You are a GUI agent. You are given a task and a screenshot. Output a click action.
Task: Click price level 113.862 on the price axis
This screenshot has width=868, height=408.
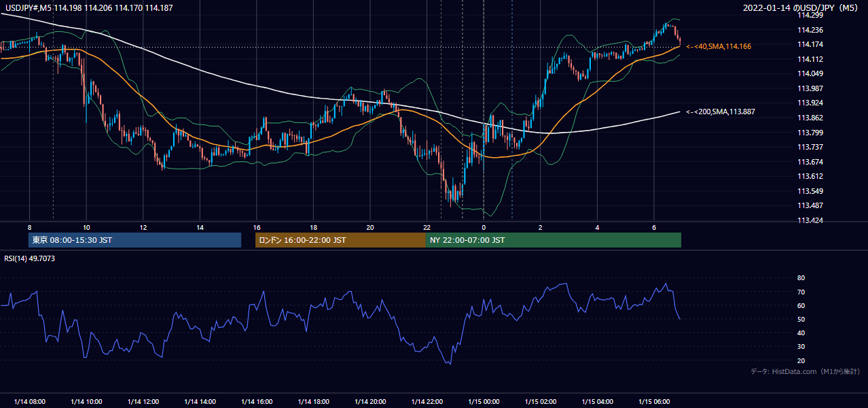click(811, 118)
